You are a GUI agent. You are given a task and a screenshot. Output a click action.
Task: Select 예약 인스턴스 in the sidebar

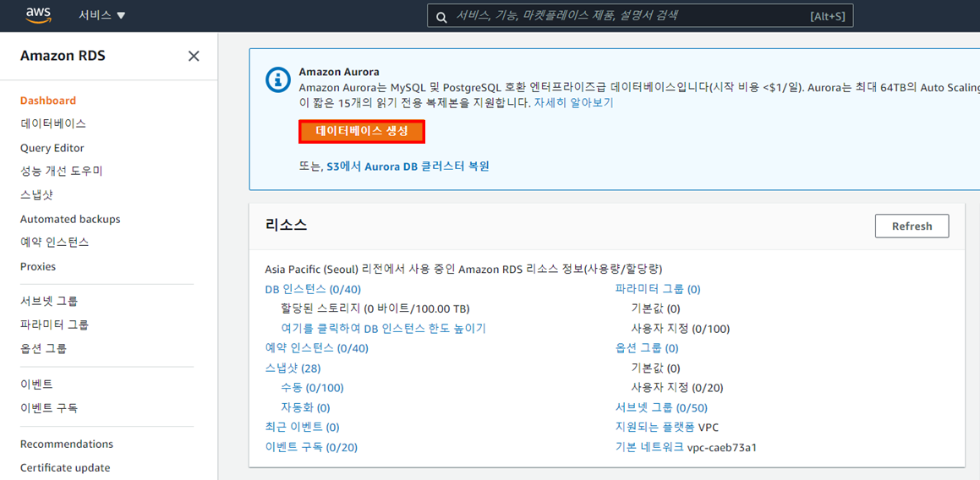pyautogui.click(x=54, y=243)
